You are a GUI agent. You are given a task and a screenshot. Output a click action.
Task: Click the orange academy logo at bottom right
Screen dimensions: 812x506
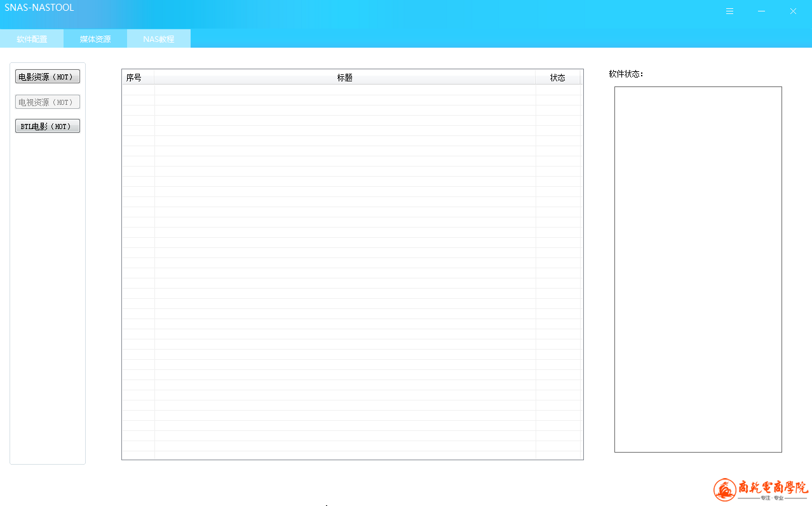(761, 489)
